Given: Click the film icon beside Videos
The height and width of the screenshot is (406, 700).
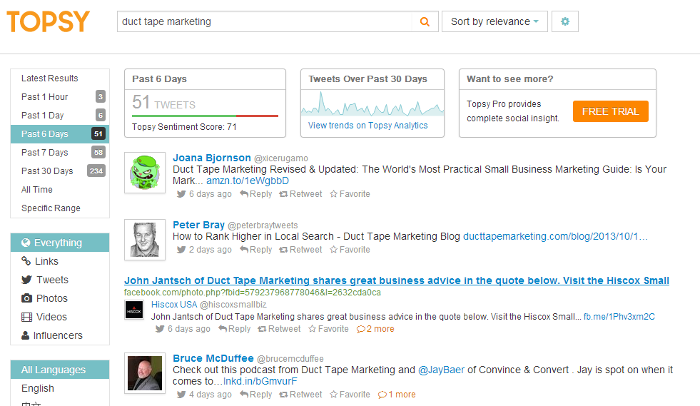Looking at the screenshot, I should click(26, 317).
